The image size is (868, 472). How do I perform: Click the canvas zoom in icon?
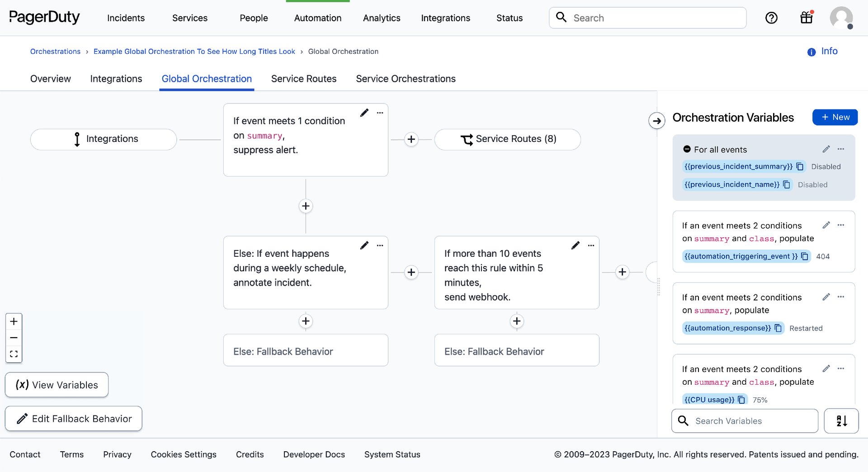pyautogui.click(x=14, y=321)
